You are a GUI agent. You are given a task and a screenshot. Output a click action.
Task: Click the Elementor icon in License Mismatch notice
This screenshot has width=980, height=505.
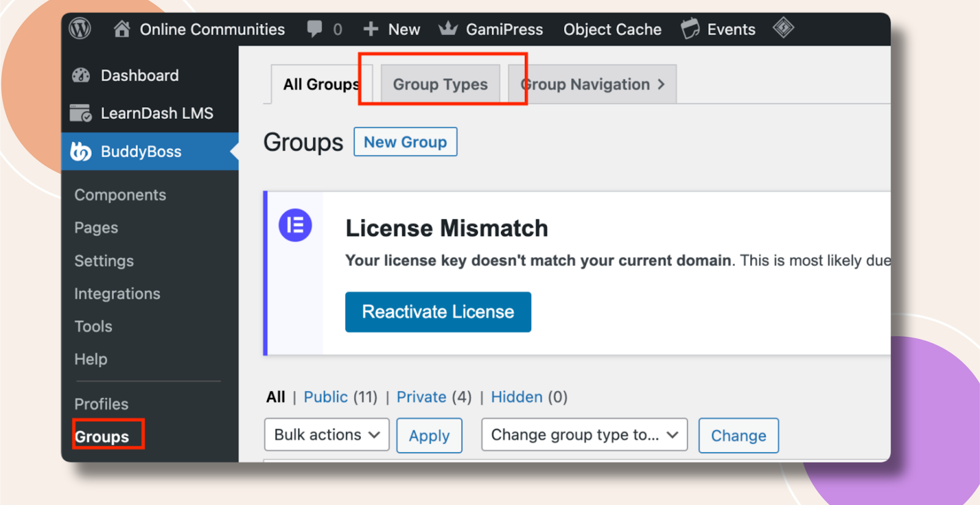coord(295,225)
